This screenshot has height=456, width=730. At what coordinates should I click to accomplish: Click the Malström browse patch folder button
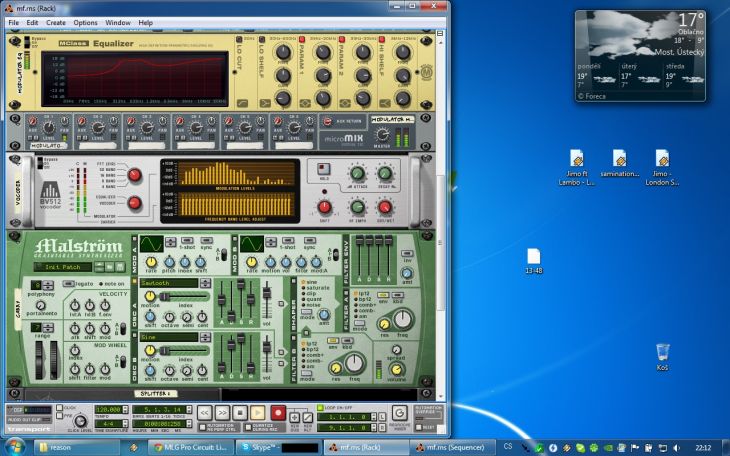click(109, 267)
